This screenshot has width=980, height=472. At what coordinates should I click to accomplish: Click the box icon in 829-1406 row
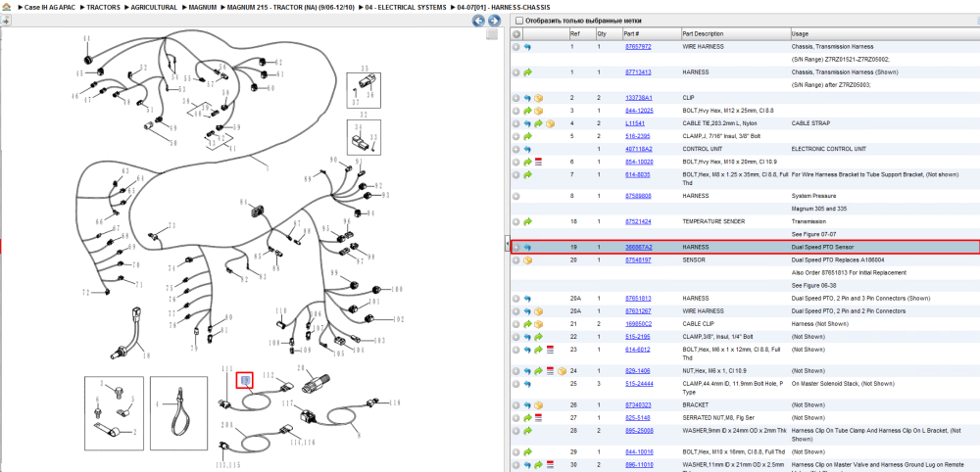click(562, 371)
